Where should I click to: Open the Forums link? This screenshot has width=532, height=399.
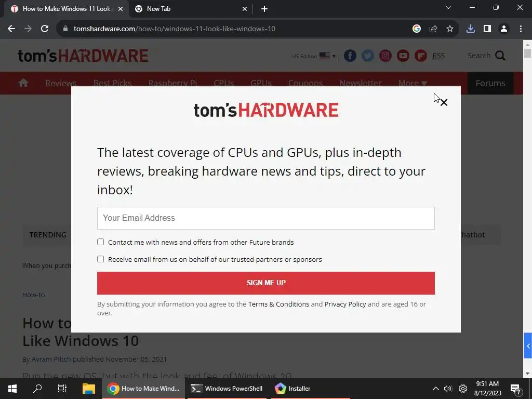tap(490, 83)
